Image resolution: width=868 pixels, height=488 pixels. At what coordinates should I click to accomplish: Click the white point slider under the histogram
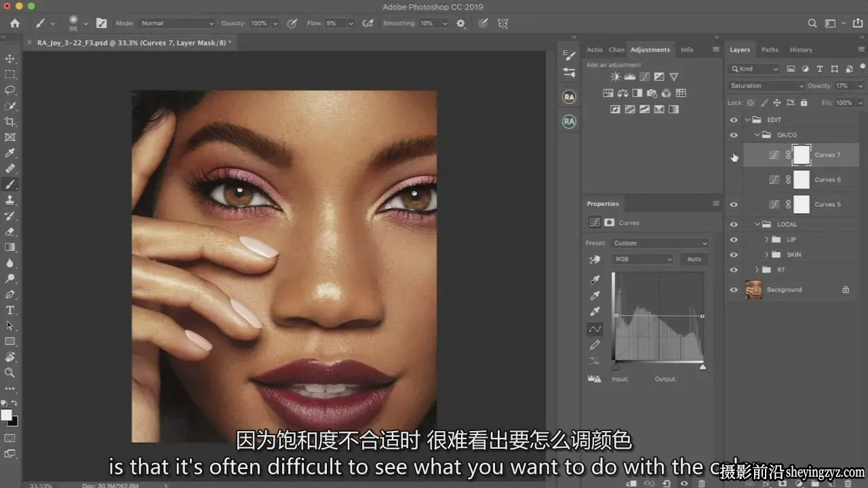click(x=703, y=367)
